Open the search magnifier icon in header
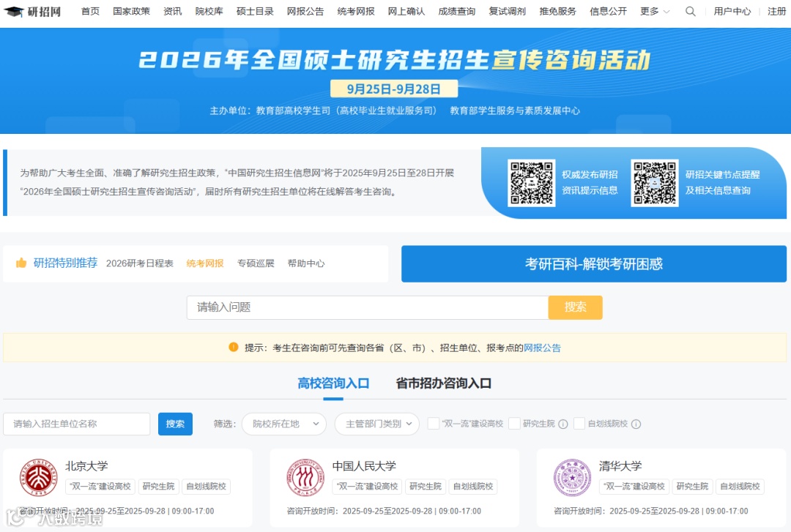 tap(690, 11)
